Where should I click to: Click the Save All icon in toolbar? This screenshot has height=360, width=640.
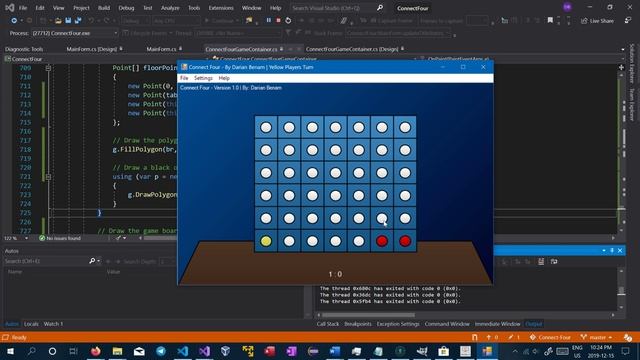tap(78, 20)
